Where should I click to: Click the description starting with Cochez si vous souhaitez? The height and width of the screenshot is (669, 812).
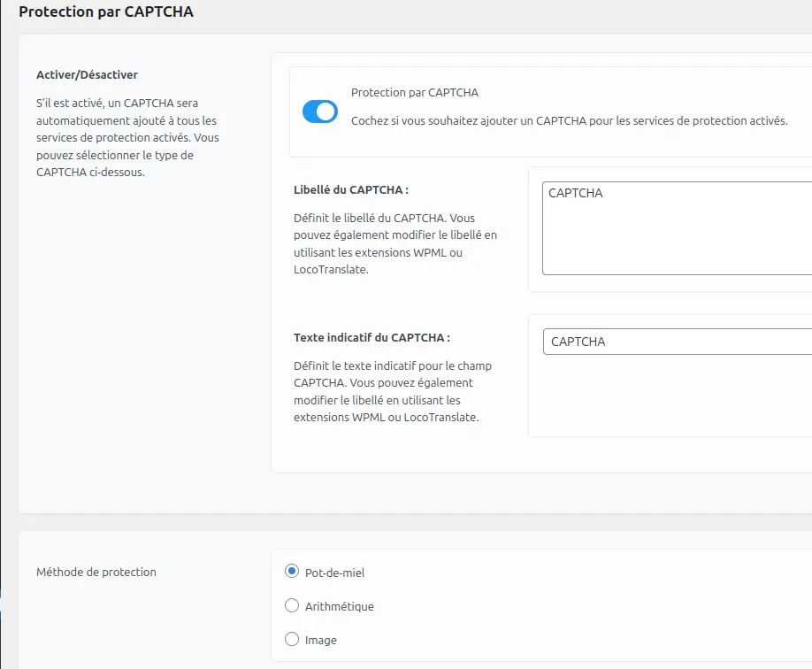[x=569, y=120]
